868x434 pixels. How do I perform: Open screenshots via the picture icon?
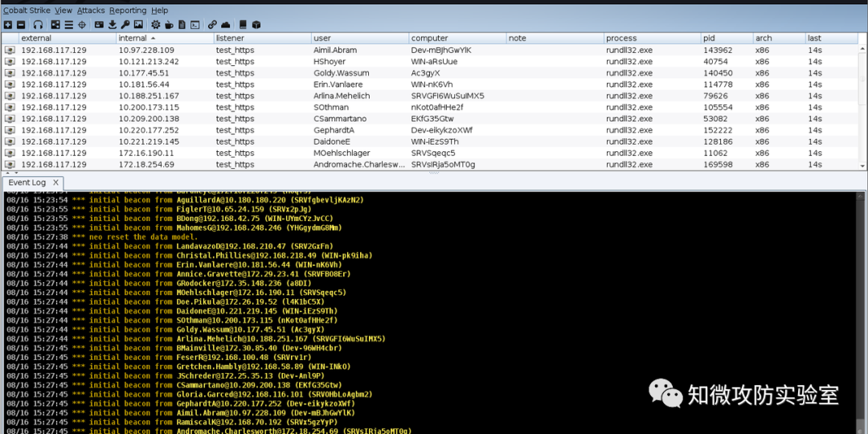(x=138, y=25)
